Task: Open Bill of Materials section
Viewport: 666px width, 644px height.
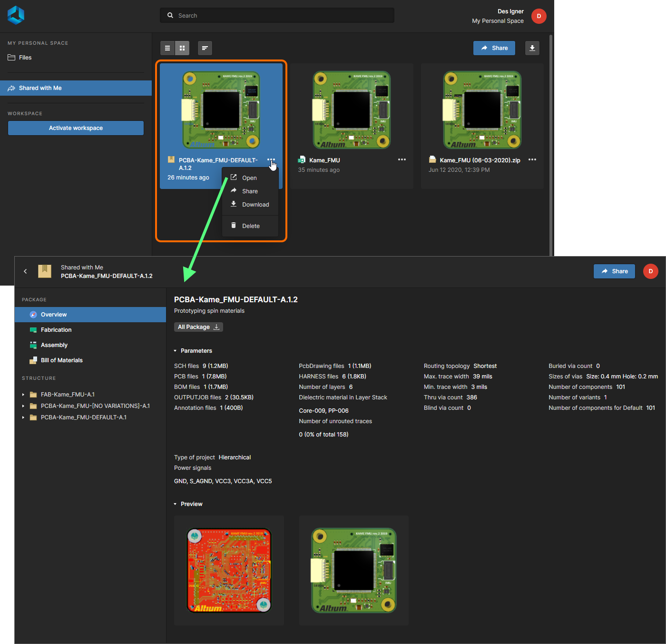Action: point(61,360)
